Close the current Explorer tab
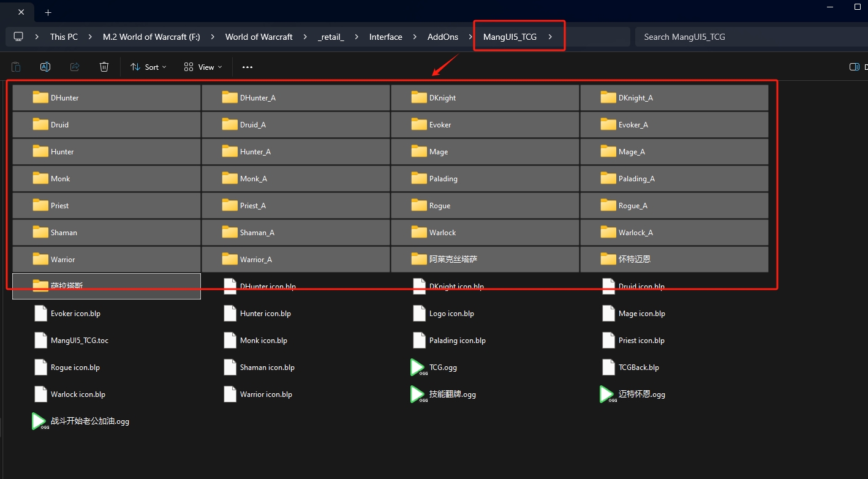868x479 pixels. click(x=21, y=12)
